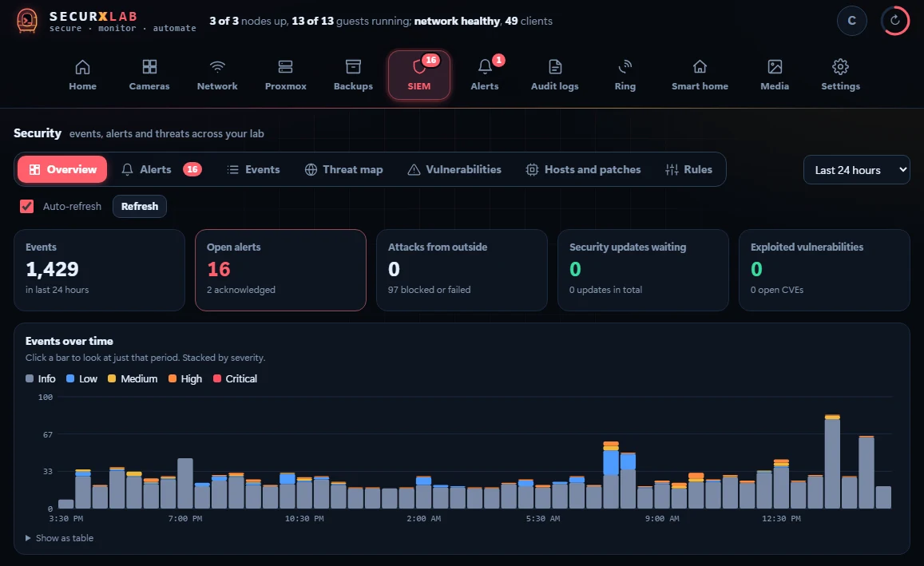Viewport: 924px width, 566px height.
Task: Open the Exploited vulnerabilities card
Action: pos(824,271)
